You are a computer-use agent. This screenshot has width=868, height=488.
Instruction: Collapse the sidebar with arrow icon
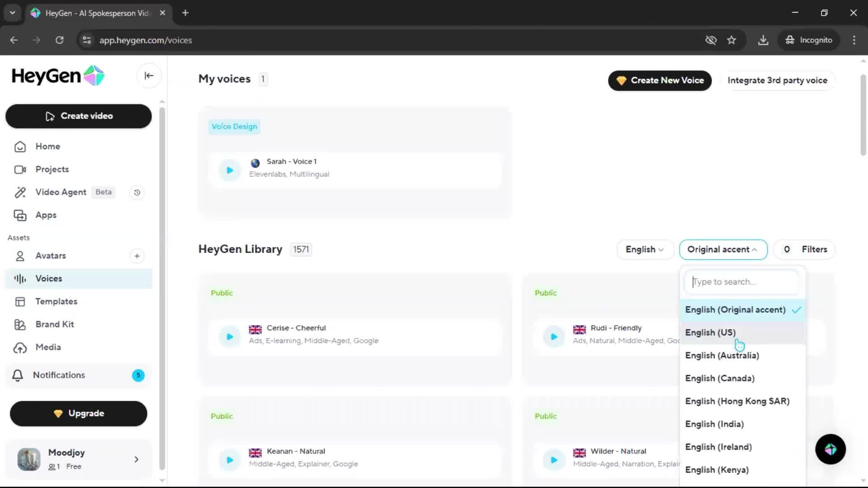(x=149, y=76)
